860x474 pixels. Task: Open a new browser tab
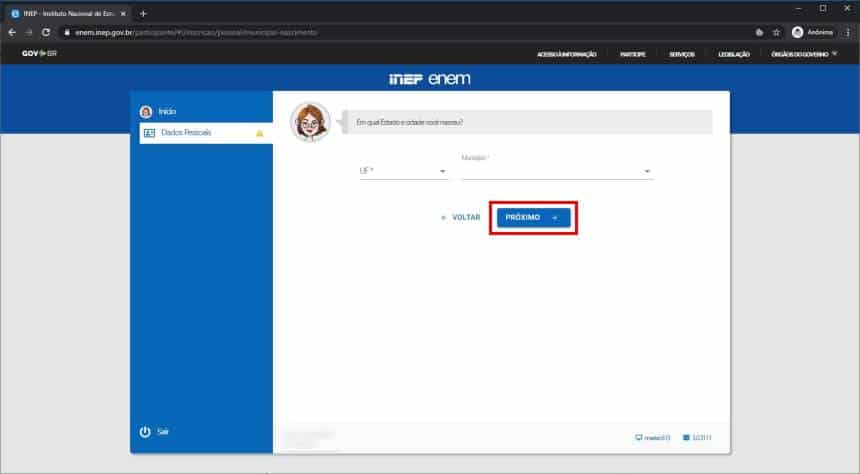143,14
